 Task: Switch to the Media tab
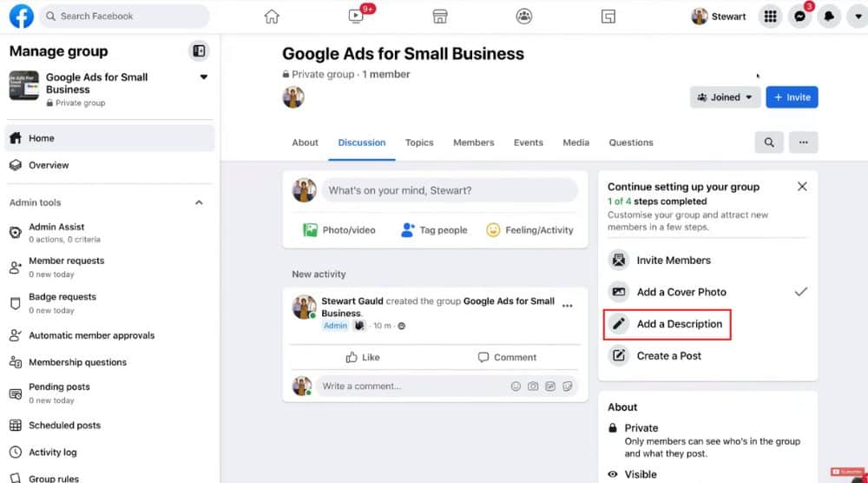coord(575,142)
